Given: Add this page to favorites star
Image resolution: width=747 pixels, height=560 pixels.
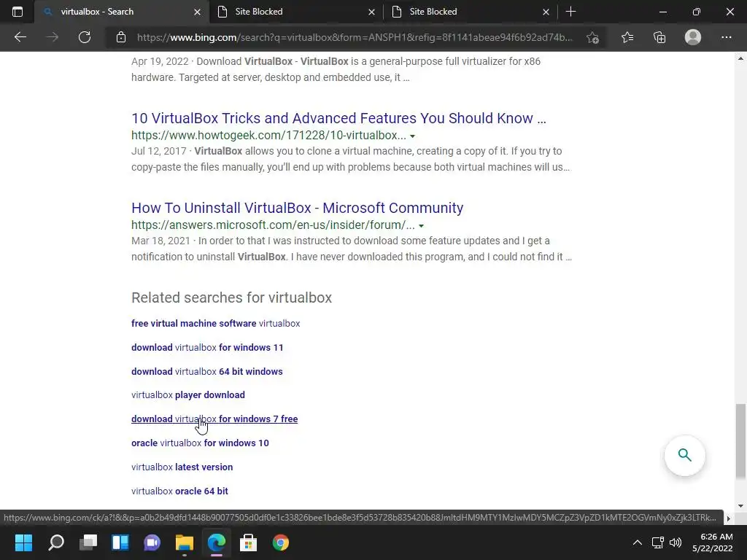Looking at the screenshot, I should click(592, 37).
